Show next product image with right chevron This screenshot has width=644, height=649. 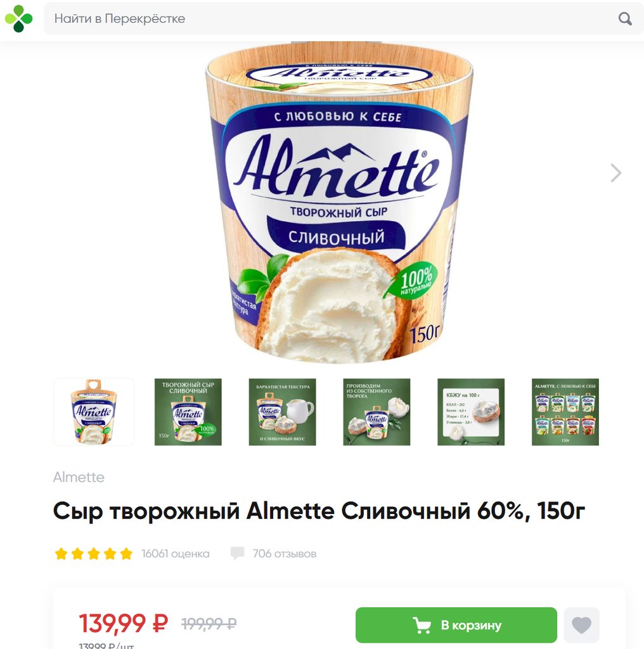pos(616,173)
